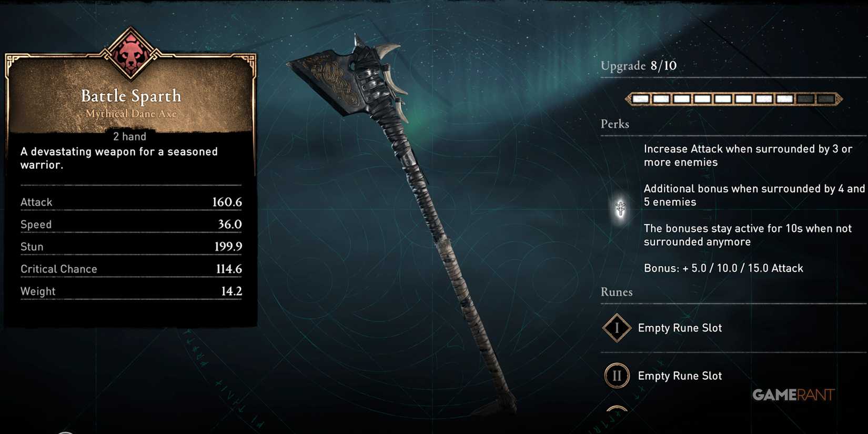This screenshot has height=434, width=868.
Task: Select the perk rune symbol icon
Action: (x=621, y=208)
